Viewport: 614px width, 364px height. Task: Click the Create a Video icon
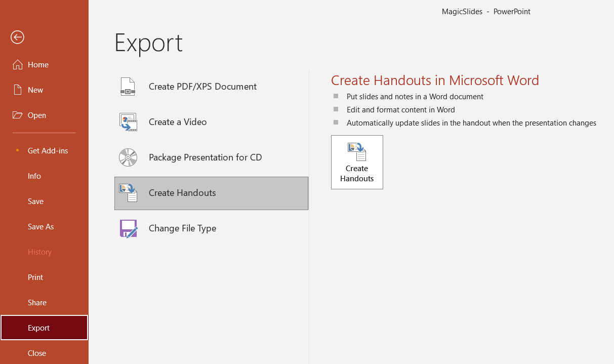128,122
